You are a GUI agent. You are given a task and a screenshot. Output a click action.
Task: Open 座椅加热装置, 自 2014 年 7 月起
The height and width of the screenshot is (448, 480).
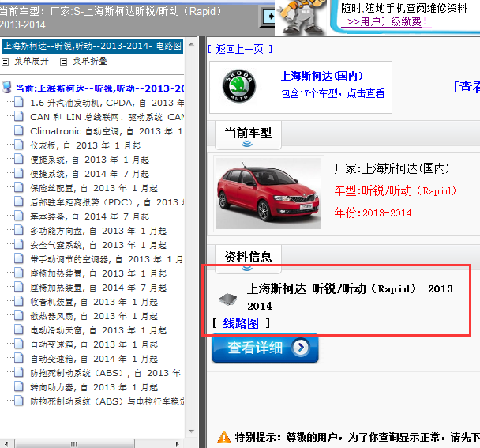pos(98,288)
